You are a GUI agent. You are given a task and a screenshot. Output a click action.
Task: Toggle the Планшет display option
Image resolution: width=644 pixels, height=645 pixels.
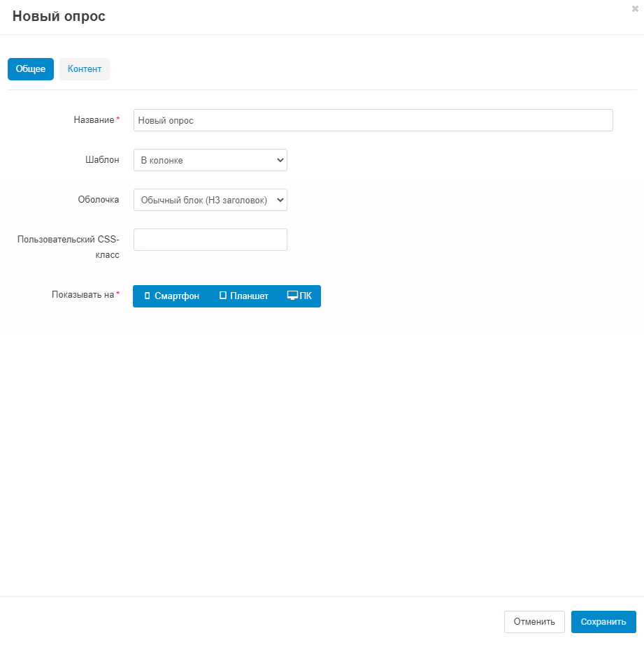tap(244, 296)
